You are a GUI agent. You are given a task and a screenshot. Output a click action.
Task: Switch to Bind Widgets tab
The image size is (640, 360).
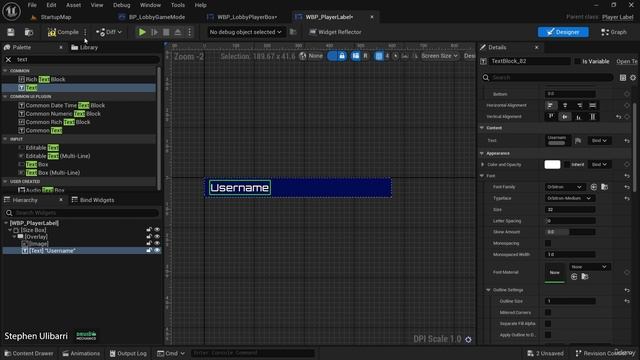click(93, 200)
